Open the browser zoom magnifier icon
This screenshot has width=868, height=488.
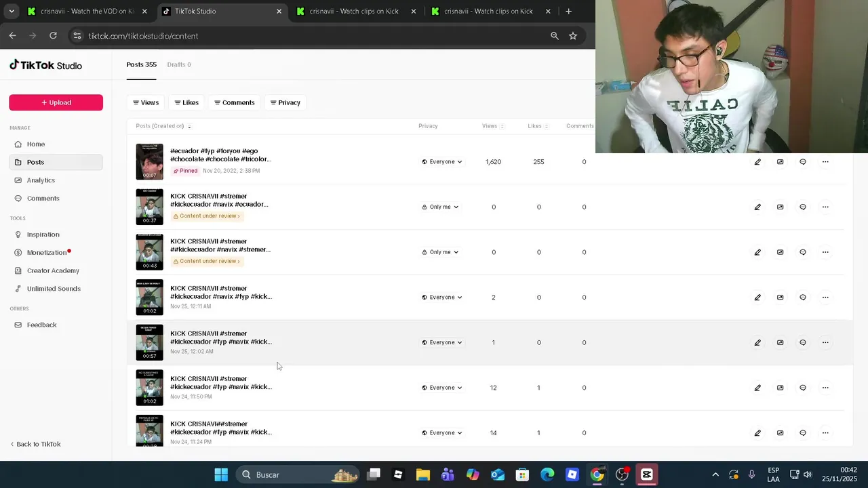coord(555,36)
